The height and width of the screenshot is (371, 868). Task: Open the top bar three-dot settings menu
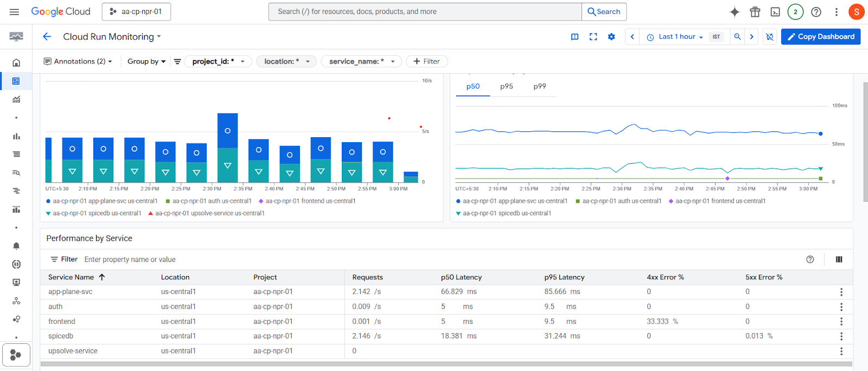click(837, 12)
